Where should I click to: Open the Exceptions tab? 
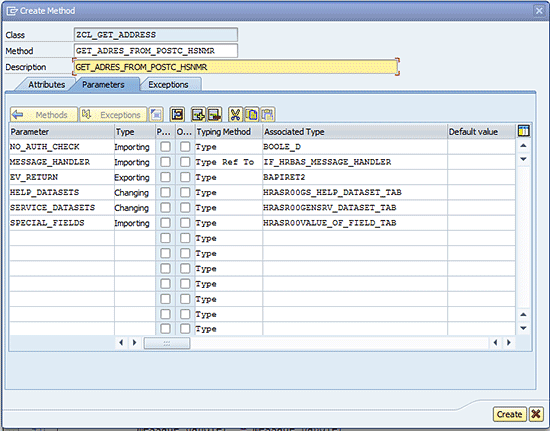click(x=168, y=85)
